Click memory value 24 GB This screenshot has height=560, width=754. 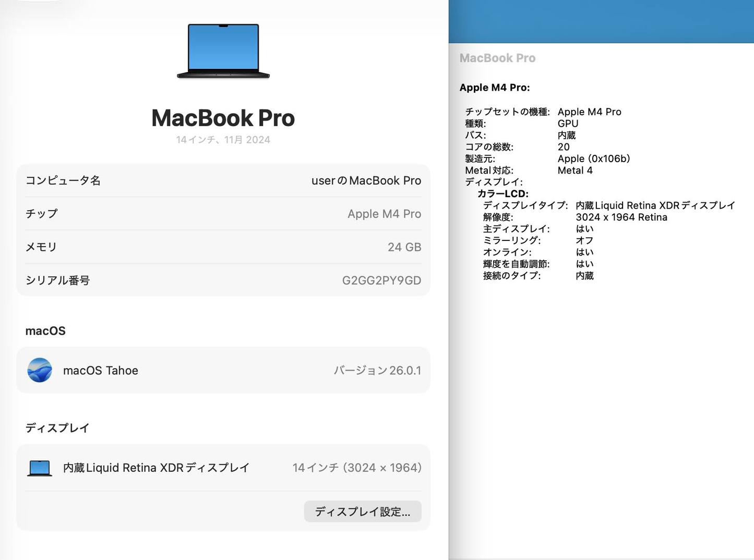pos(404,247)
